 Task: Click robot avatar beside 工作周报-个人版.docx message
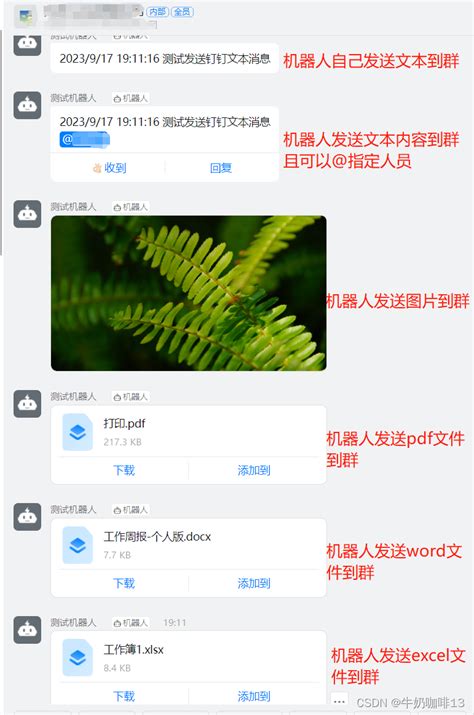point(27,517)
